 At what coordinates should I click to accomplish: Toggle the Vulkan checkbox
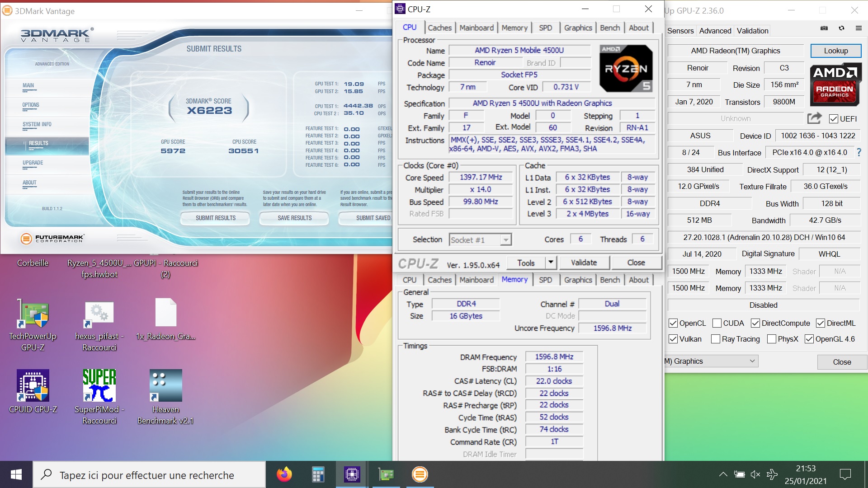(x=673, y=339)
